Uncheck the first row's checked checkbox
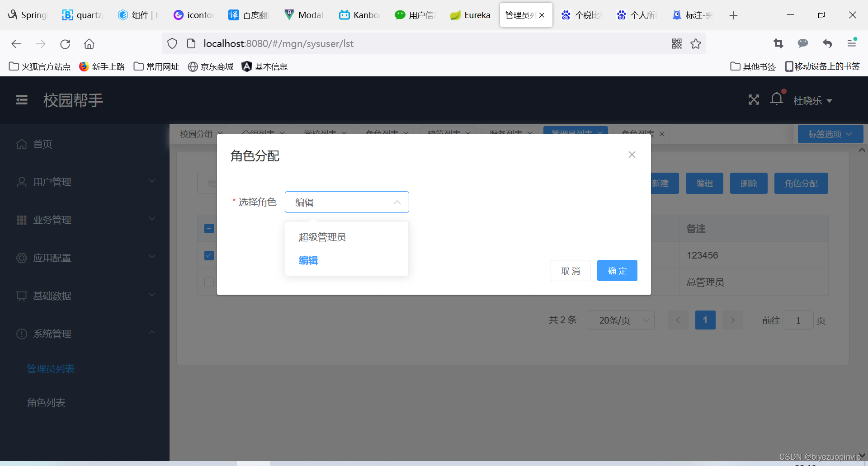Screen dimensions: 868x466 (x=208, y=255)
